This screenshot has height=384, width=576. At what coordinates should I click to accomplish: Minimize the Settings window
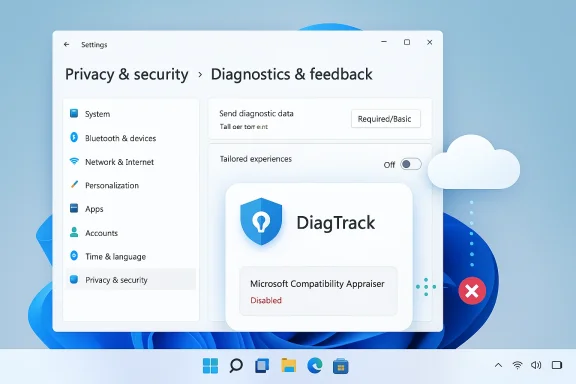pos(384,42)
